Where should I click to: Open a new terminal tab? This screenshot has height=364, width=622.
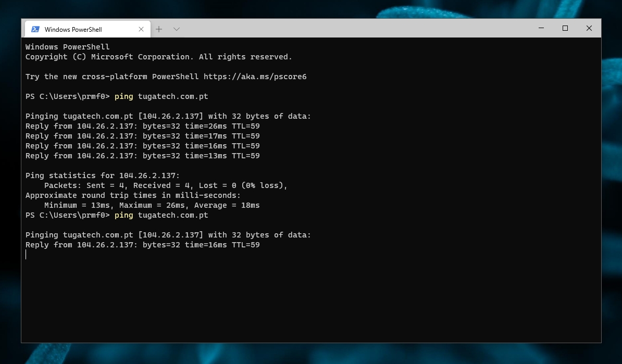pyautogui.click(x=159, y=29)
